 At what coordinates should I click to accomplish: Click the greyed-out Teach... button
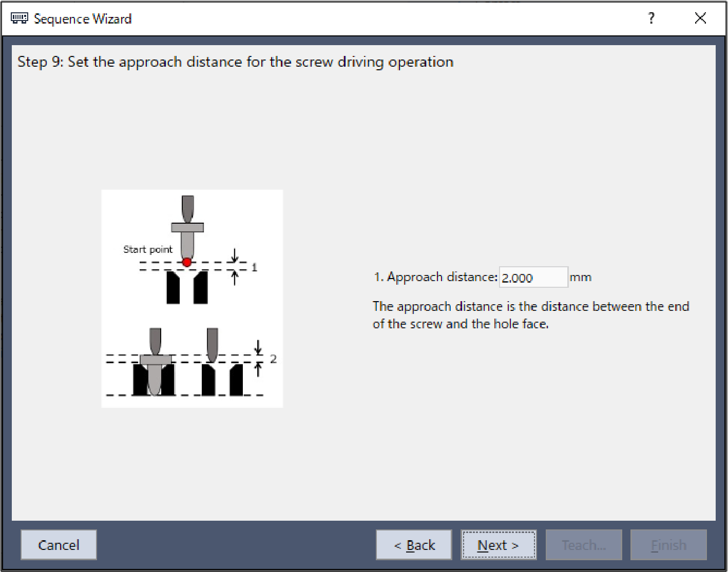[x=584, y=545]
